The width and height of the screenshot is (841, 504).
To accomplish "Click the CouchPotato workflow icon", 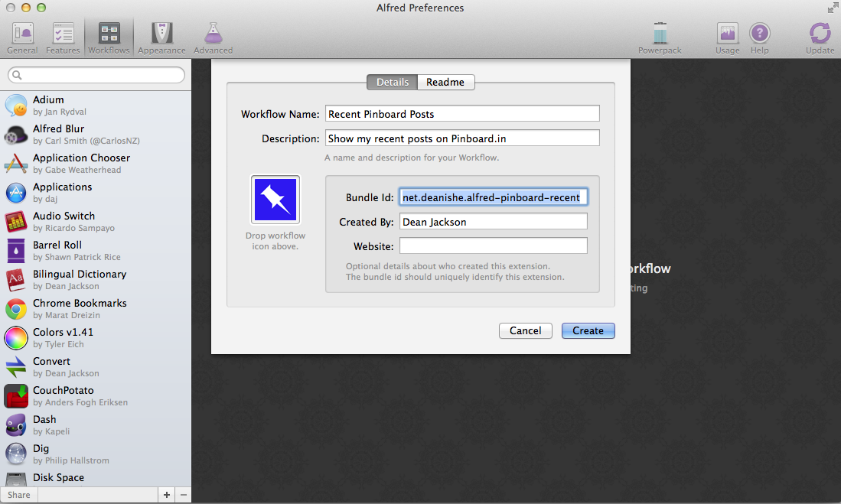I will tap(16, 395).
